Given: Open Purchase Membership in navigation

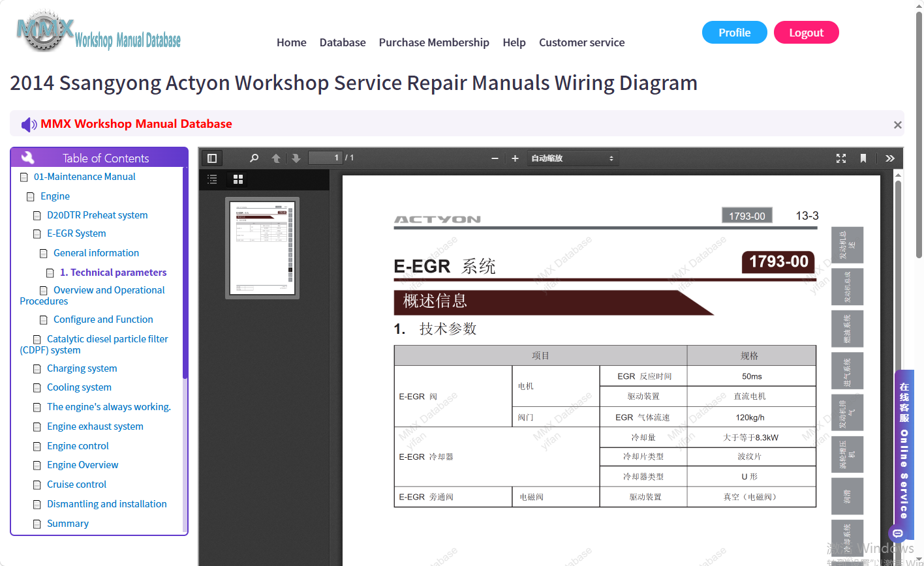Looking at the screenshot, I should (x=434, y=42).
